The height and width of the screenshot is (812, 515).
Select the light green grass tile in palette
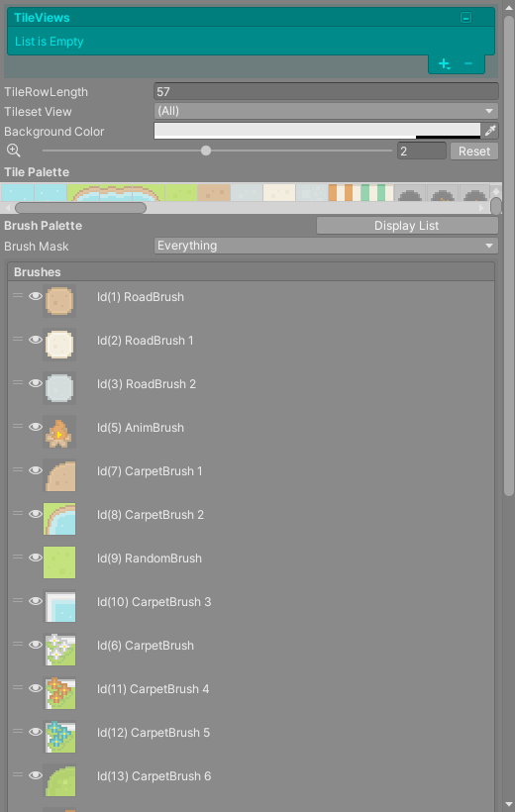[181, 193]
